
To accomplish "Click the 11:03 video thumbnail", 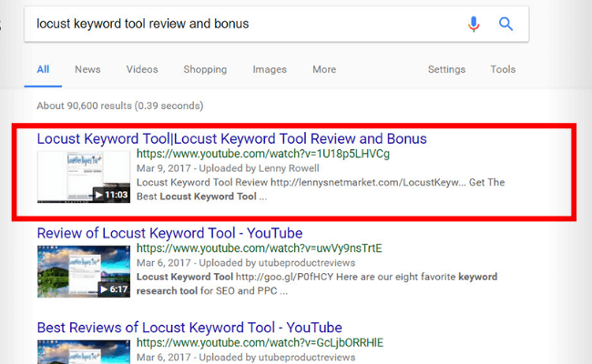I will pos(84,177).
